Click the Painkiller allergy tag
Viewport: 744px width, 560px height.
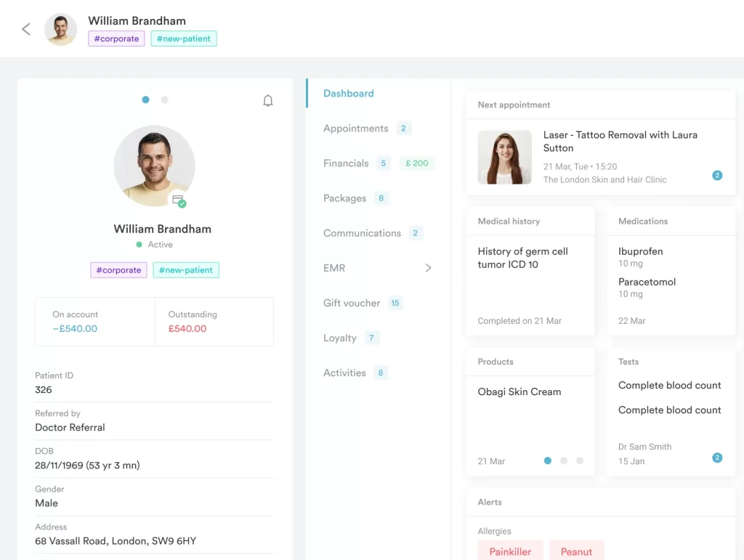tap(510, 552)
